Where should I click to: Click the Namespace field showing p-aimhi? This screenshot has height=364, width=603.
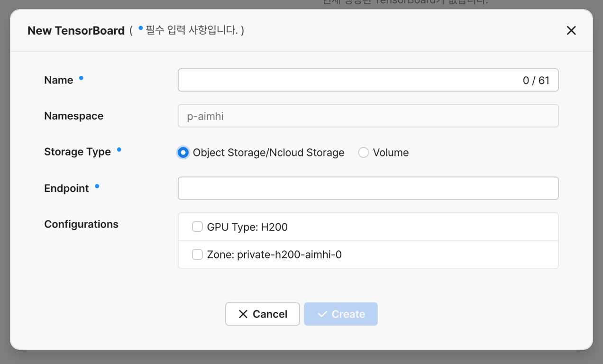click(x=368, y=116)
